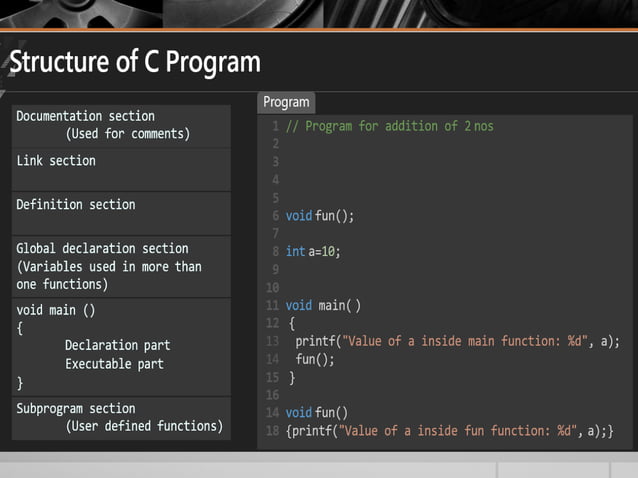
Task: Click the 'fun();' call on line 14
Action: 315,359
